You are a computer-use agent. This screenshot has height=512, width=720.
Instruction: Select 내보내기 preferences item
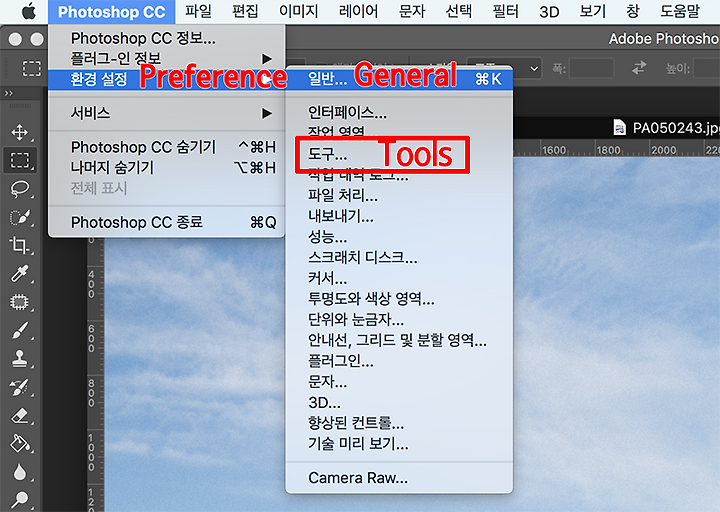point(399,216)
